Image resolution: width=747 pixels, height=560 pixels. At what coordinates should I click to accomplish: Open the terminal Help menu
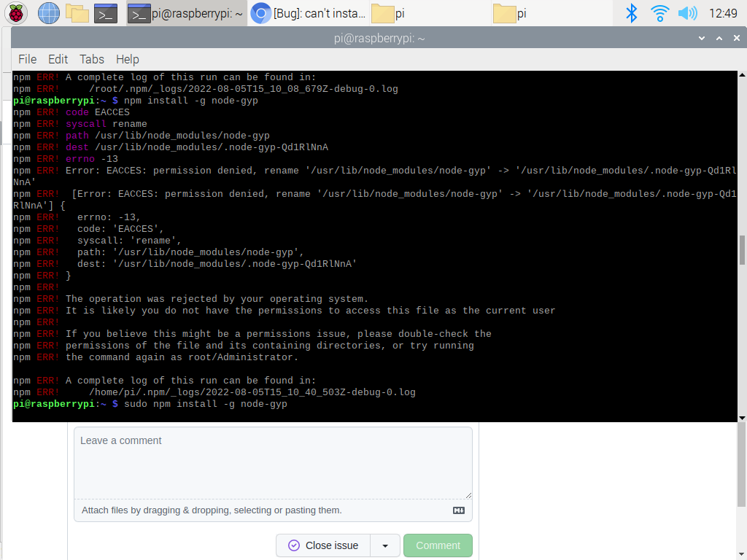coord(127,59)
